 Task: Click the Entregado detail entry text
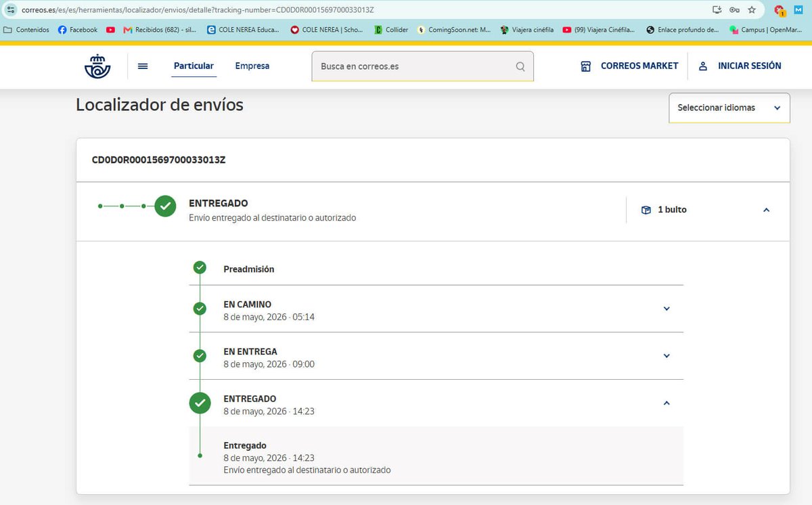pyautogui.click(x=307, y=458)
